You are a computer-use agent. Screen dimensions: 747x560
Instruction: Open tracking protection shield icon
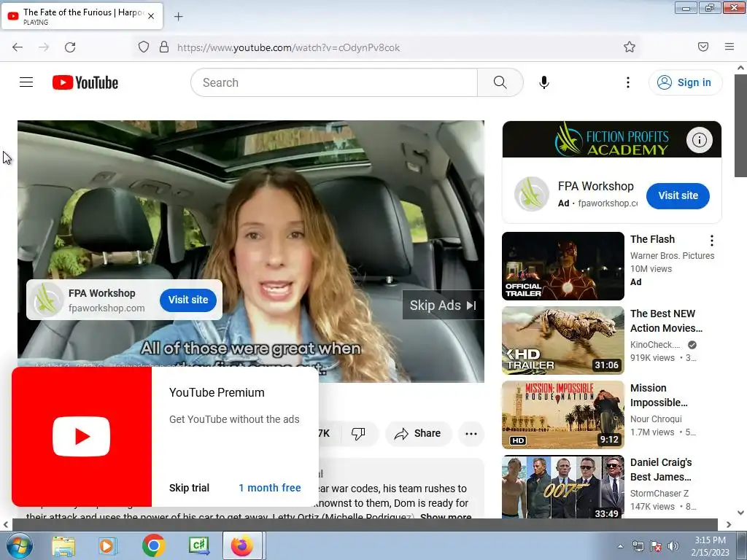[x=144, y=47]
